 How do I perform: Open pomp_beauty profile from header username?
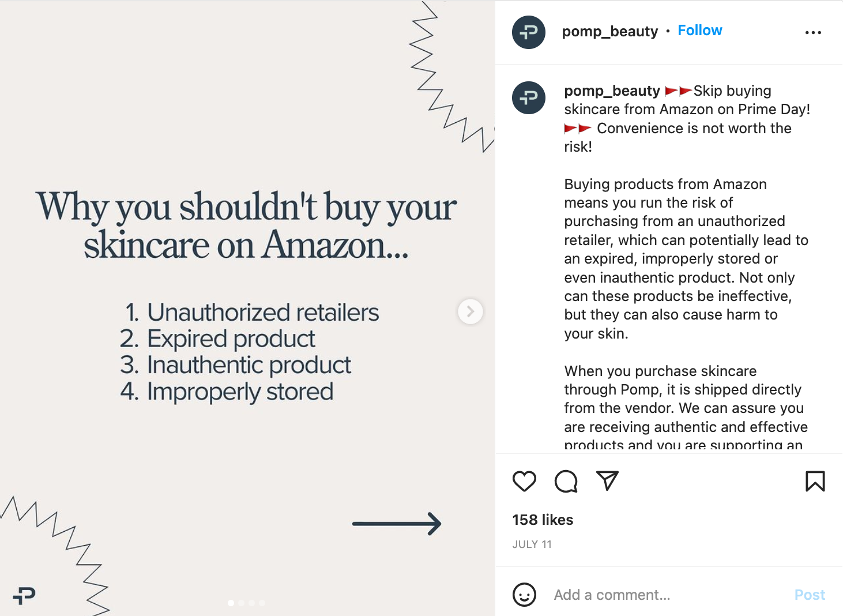coord(609,31)
